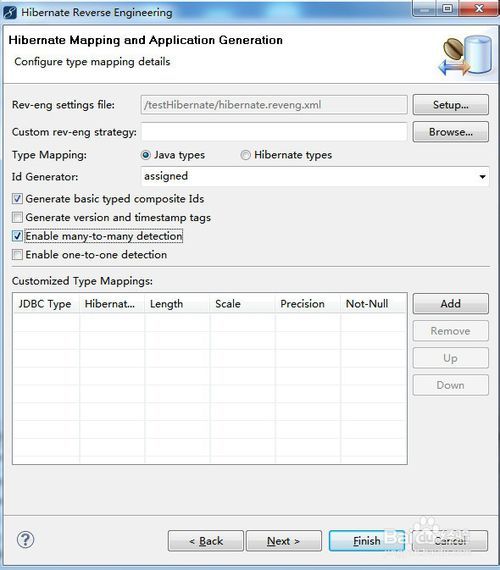Click the Hibernat... column header

tap(112, 304)
